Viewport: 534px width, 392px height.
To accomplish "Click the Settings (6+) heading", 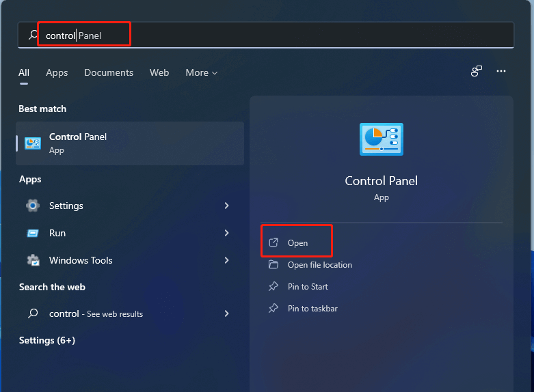I will tap(47, 340).
